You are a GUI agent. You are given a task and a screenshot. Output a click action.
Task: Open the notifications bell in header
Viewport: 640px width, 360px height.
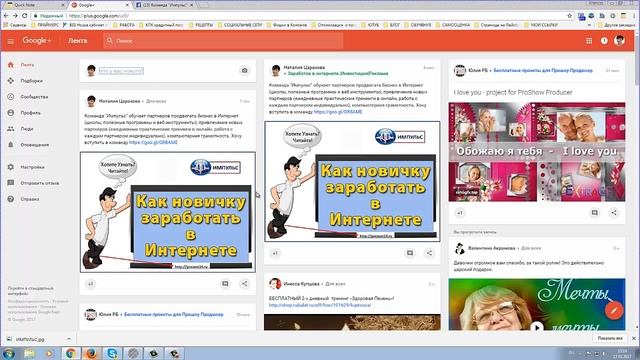pyautogui.click(x=604, y=41)
